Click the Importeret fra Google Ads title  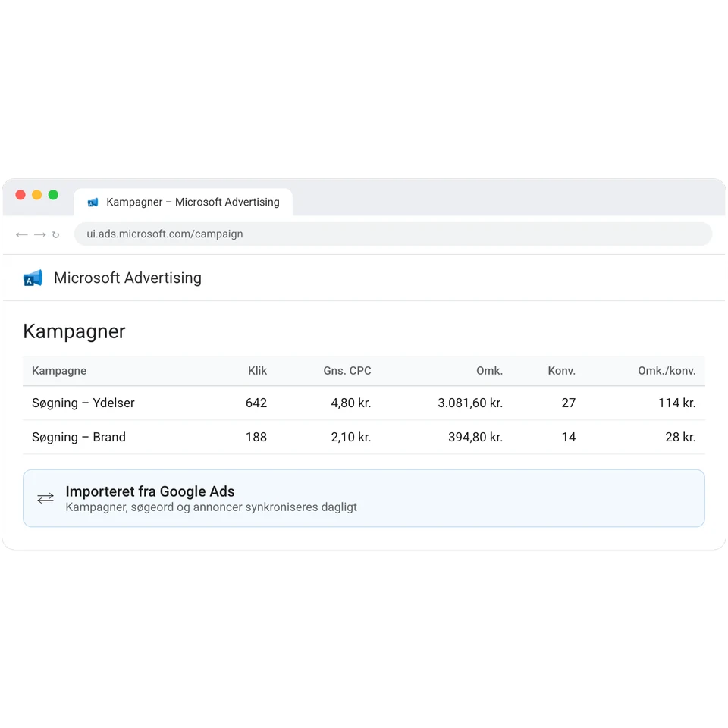coord(150,491)
